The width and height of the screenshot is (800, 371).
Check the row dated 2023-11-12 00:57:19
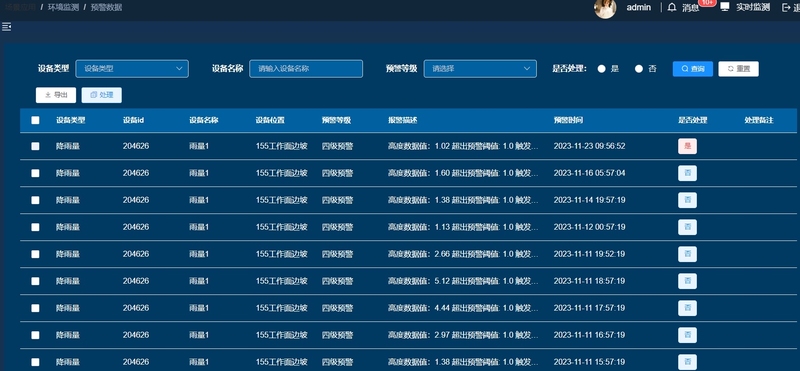pos(35,227)
